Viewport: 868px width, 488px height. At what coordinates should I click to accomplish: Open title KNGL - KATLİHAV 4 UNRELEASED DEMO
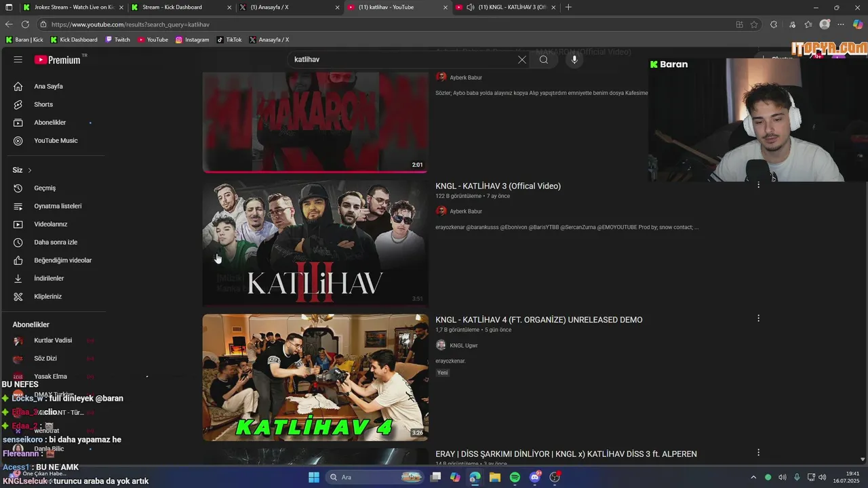[x=538, y=320]
